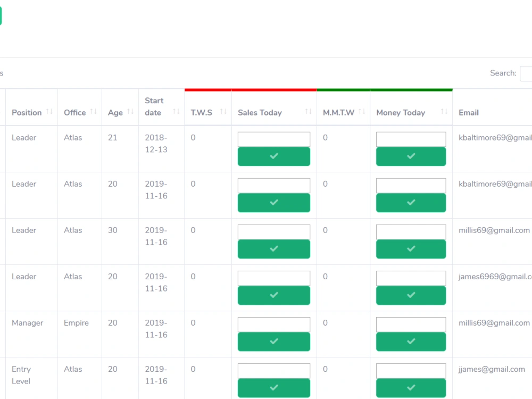
Task: Focus Sales Today input in Manager row
Action: pos(274,325)
